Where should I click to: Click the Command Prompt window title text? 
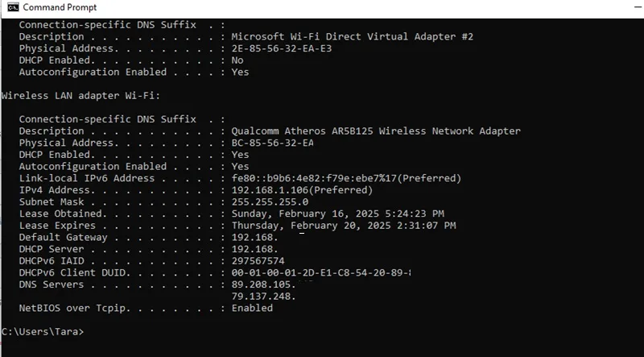point(60,7)
